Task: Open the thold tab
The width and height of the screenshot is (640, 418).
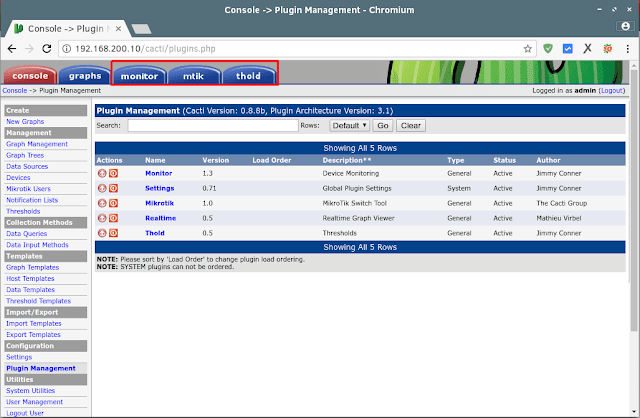Action: (248, 76)
